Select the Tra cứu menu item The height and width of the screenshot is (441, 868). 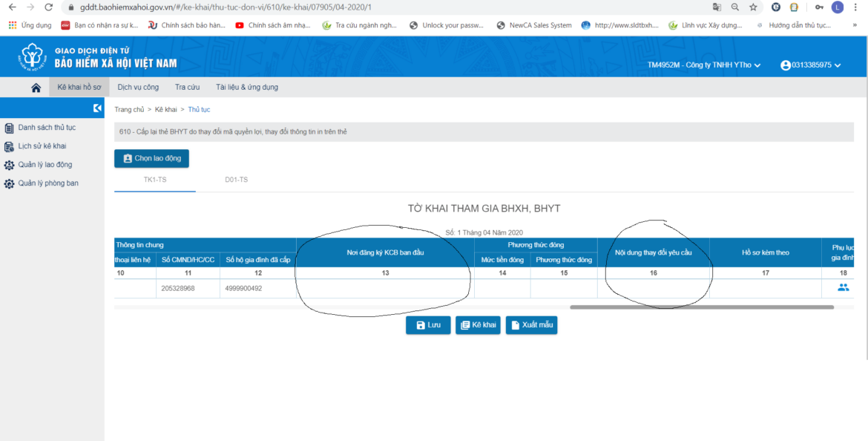188,87
